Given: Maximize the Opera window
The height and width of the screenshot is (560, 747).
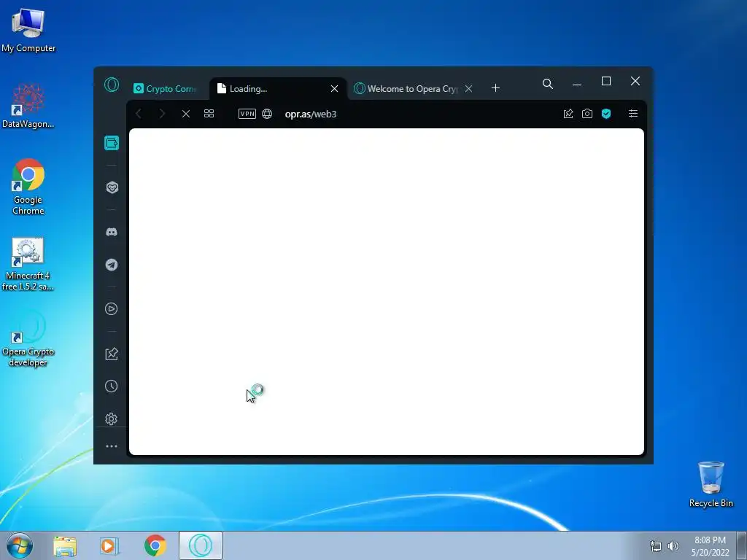Looking at the screenshot, I should tap(606, 82).
